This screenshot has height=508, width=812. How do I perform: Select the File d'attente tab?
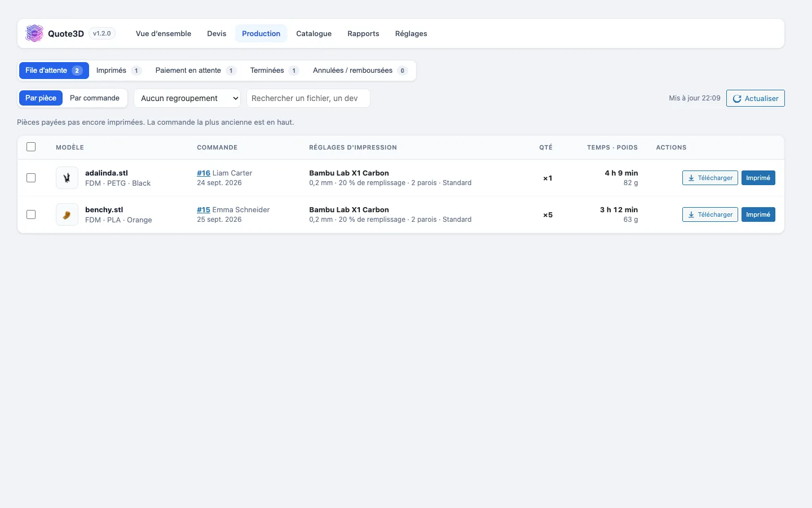pyautogui.click(x=54, y=71)
